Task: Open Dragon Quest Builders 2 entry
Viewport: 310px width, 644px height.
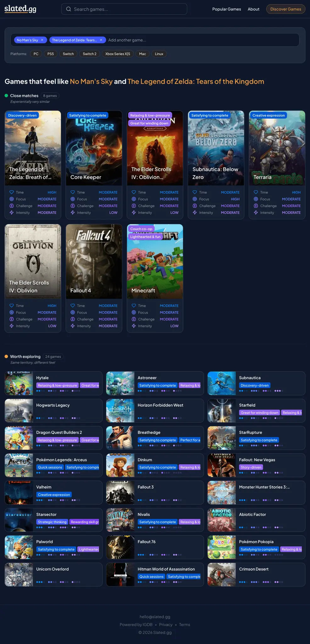Action: (53, 438)
